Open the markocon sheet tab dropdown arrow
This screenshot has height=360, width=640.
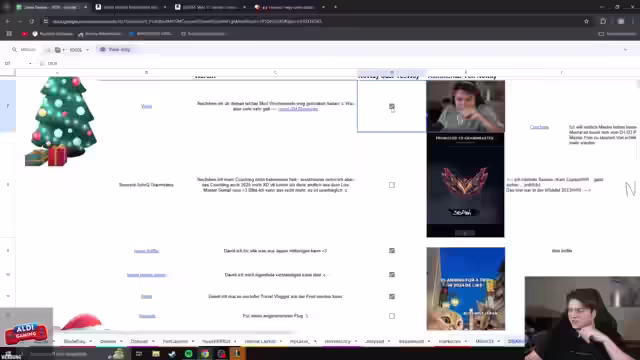coord(466,341)
